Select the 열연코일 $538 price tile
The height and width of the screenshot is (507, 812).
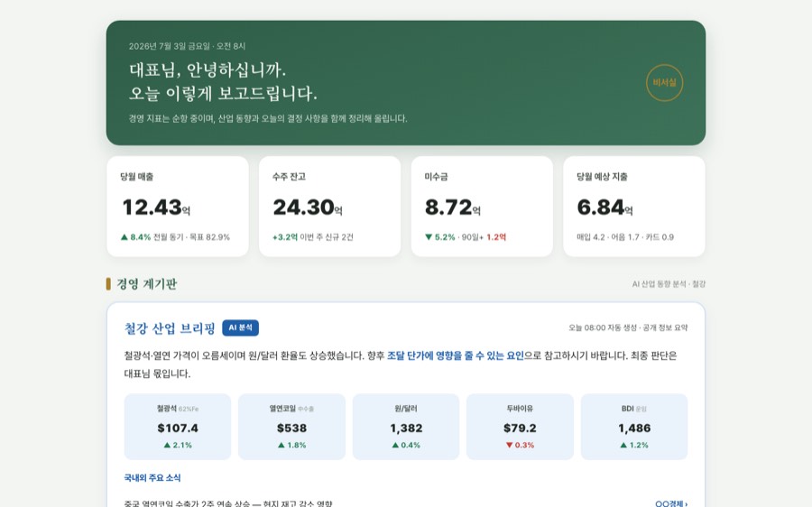(x=291, y=427)
